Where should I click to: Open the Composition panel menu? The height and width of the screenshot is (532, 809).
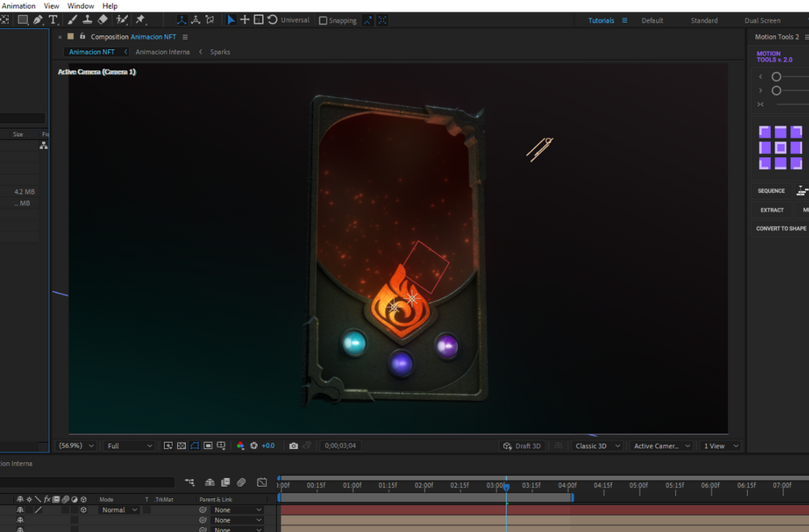(x=185, y=37)
